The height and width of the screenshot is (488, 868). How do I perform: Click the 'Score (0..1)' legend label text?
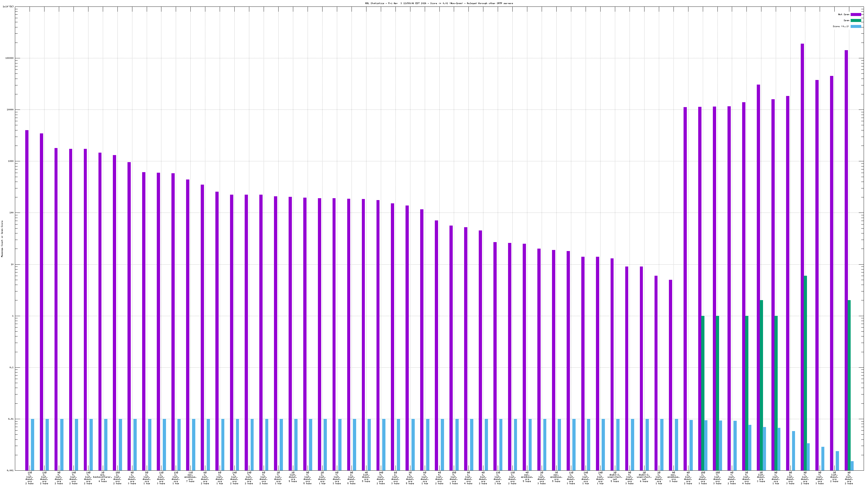point(841,26)
